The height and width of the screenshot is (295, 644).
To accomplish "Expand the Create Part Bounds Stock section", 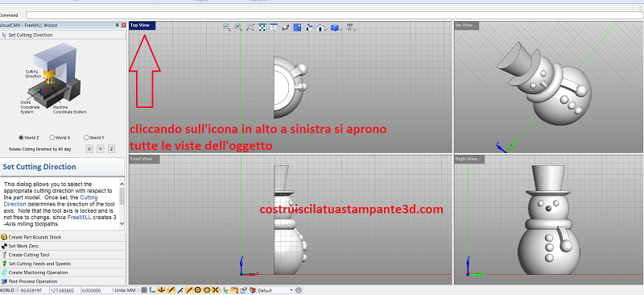I will [x=63, y=237].
